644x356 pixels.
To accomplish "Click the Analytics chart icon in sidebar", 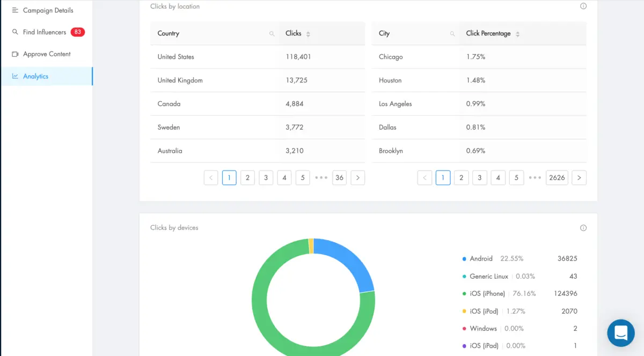I will tap(15, 76).
